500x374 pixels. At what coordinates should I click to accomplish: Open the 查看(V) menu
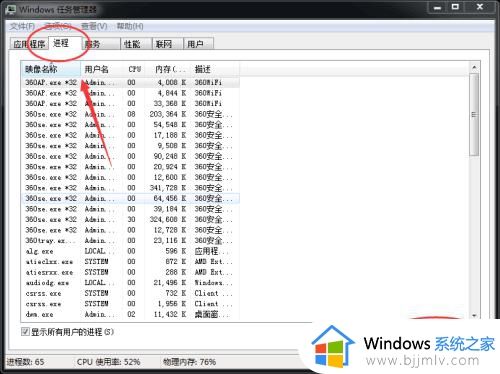(94, 26)
